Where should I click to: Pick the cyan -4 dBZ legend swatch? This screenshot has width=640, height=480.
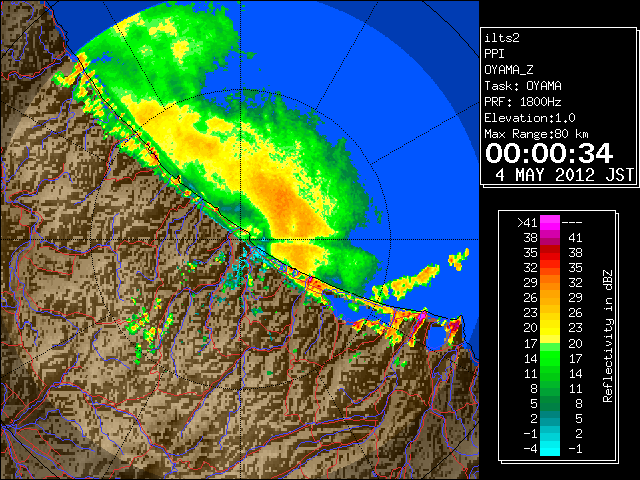click(550, 449)
